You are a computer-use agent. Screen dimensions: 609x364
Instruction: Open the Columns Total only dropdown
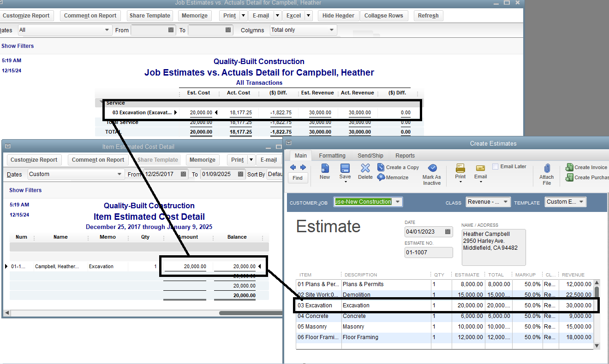coord(331,29)
